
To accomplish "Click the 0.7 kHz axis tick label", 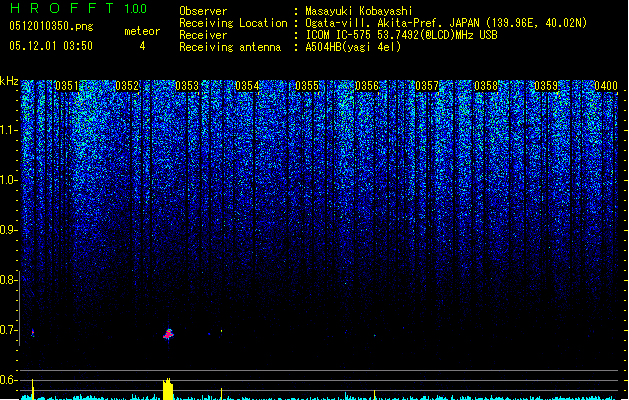I will (x=8, y=330).
